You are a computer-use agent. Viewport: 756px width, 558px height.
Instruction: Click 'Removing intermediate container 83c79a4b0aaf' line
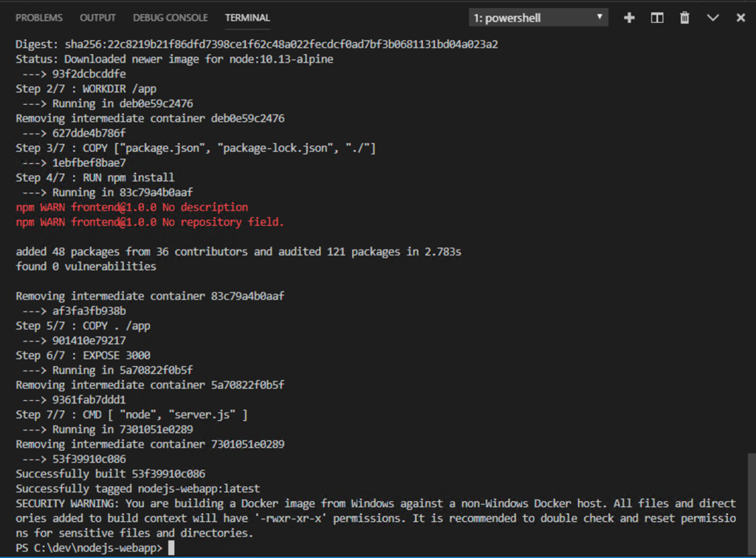[x=150, y=296]
